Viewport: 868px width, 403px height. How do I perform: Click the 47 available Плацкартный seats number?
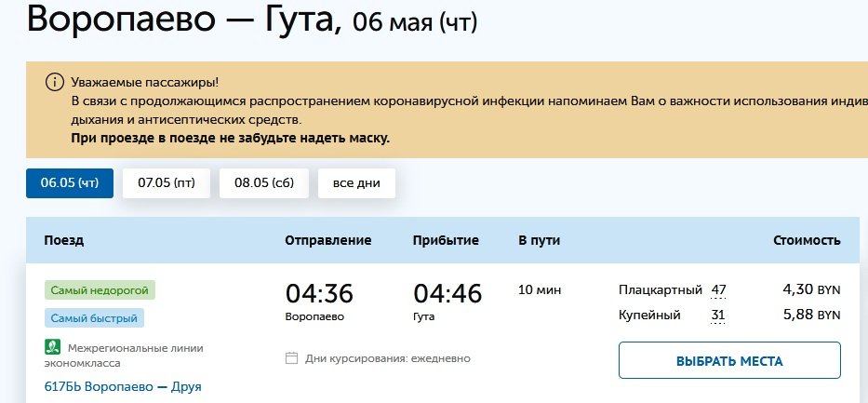(x=717, y=290)
